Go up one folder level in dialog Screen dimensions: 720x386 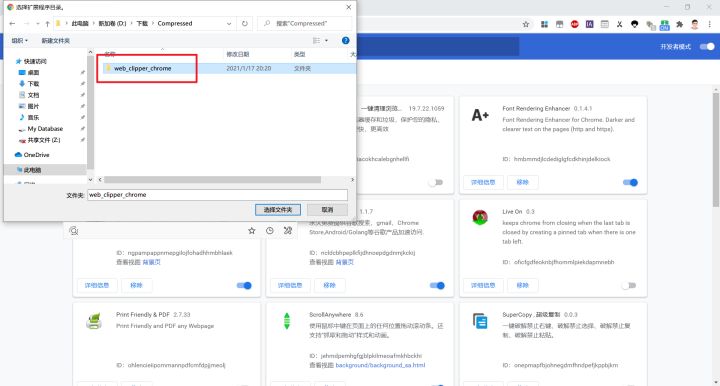click(47, 23)
